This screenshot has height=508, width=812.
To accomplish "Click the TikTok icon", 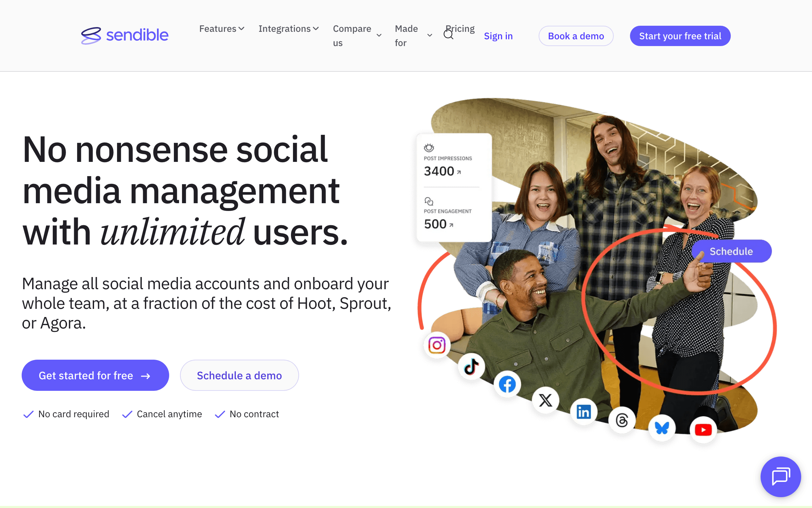I will tap(471, 366).
